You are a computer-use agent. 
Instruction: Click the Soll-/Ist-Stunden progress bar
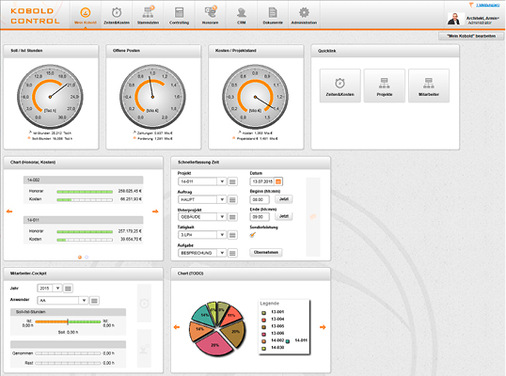pos(68,322)
